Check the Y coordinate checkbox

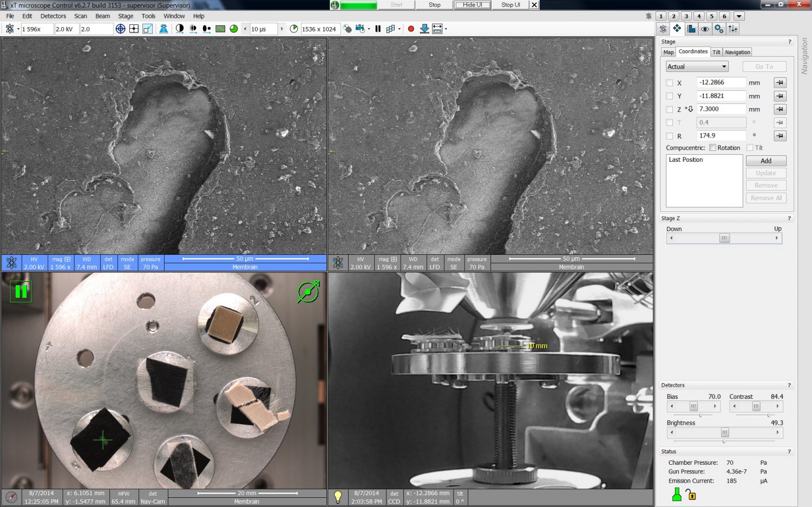pos(670,96)
